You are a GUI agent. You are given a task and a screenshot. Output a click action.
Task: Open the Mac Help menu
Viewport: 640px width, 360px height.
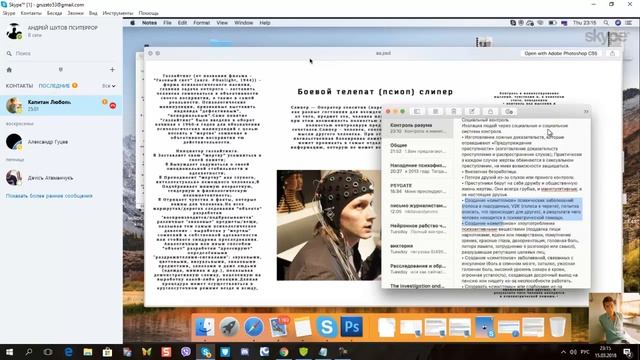click(x=265, y=23)
